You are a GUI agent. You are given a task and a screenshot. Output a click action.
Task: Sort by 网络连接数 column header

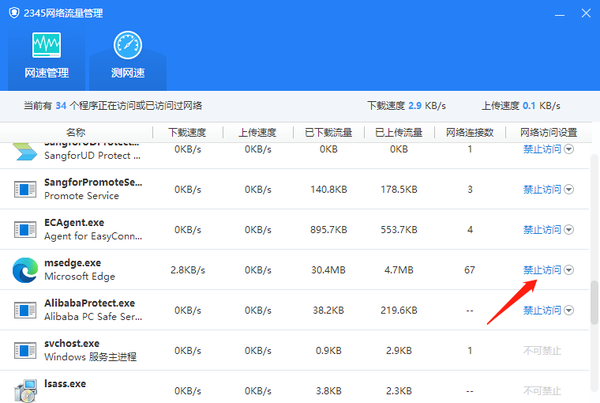pos(469,132)
